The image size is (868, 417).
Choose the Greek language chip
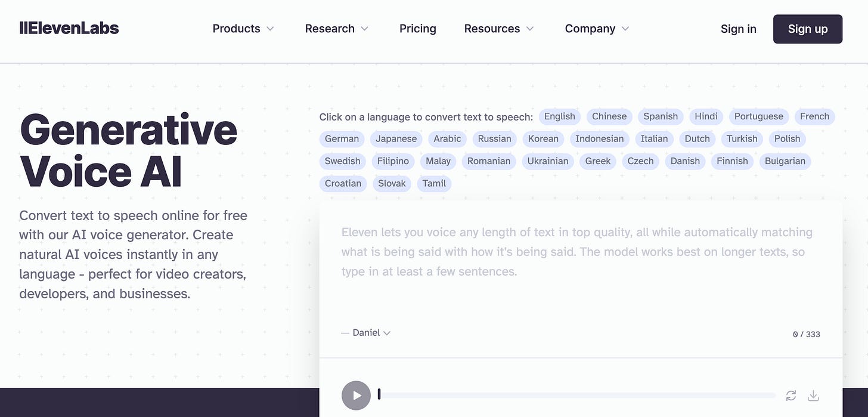598,161
